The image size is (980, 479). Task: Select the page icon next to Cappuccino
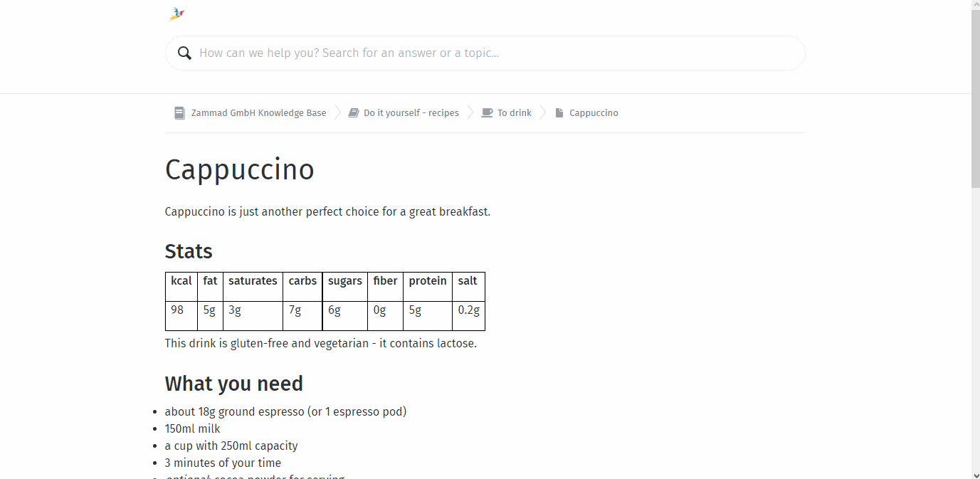(559, 112)
